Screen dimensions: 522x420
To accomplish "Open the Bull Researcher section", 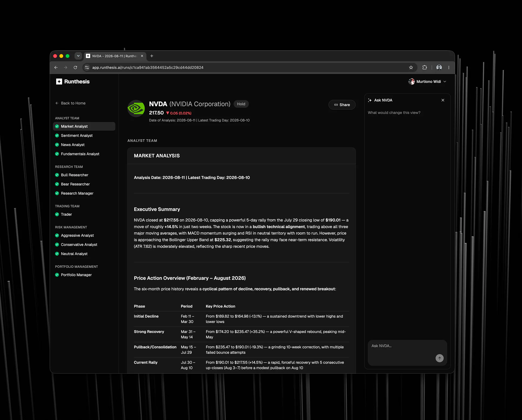I will click(x=84, y=175).
